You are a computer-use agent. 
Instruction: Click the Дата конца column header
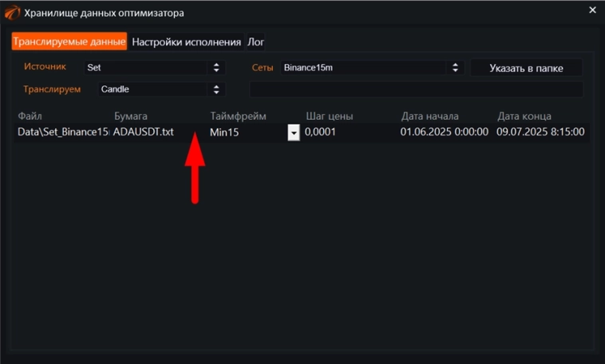coord(524,117)
